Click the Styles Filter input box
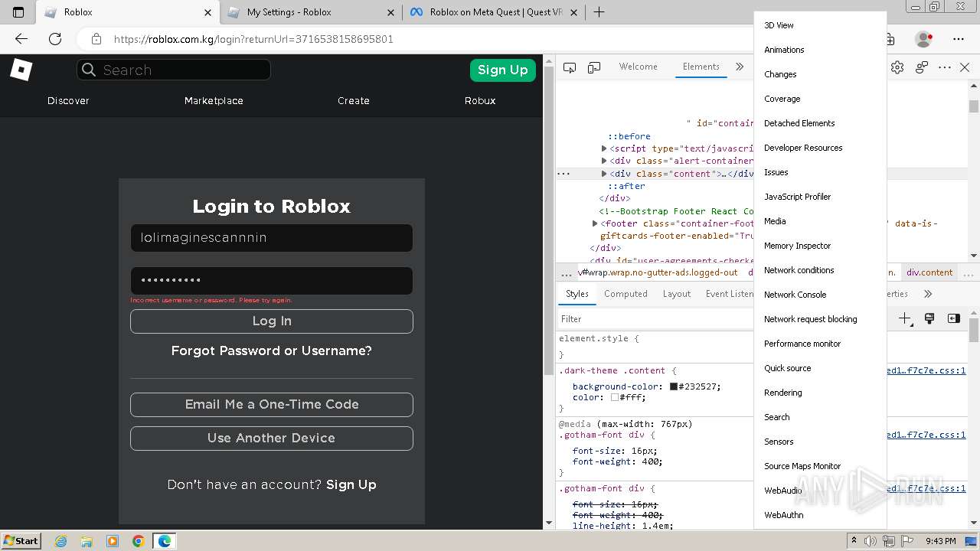The image size is (980, 551). point(655,319)
